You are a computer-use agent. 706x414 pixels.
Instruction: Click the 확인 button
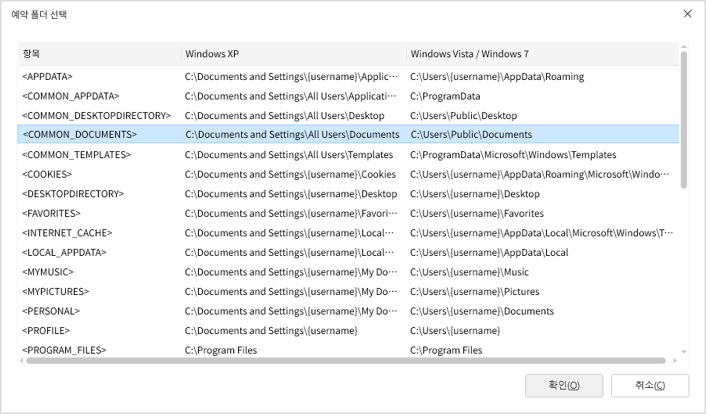[564, 385]
